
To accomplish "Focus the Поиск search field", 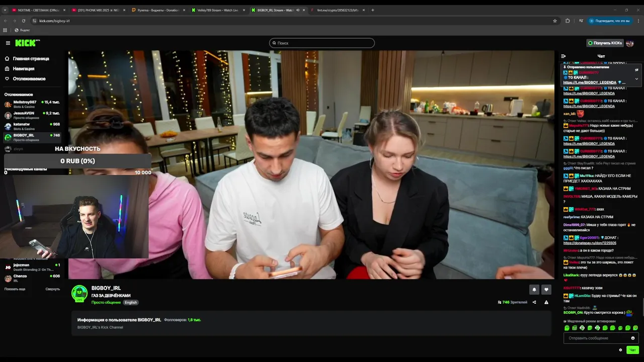I will 322,43.
